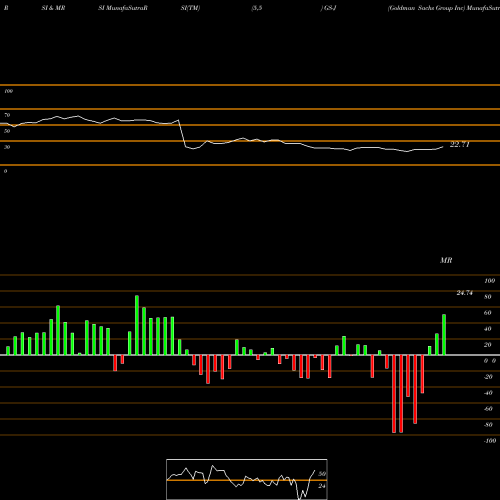
Task: Click the -80 label on MR axis
Action: [x=488, y=425]
